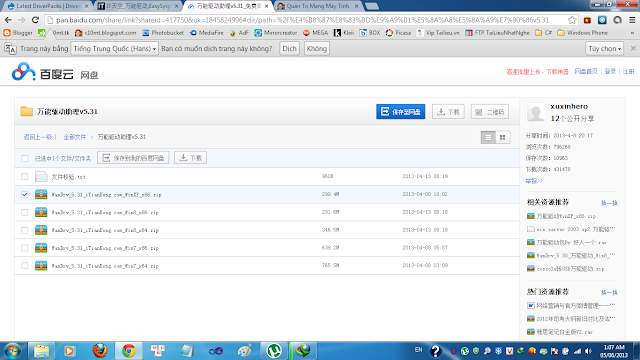The image size is (640, 360).
Task: Open the Tùy chọn options dropdown
Action: 604,49
